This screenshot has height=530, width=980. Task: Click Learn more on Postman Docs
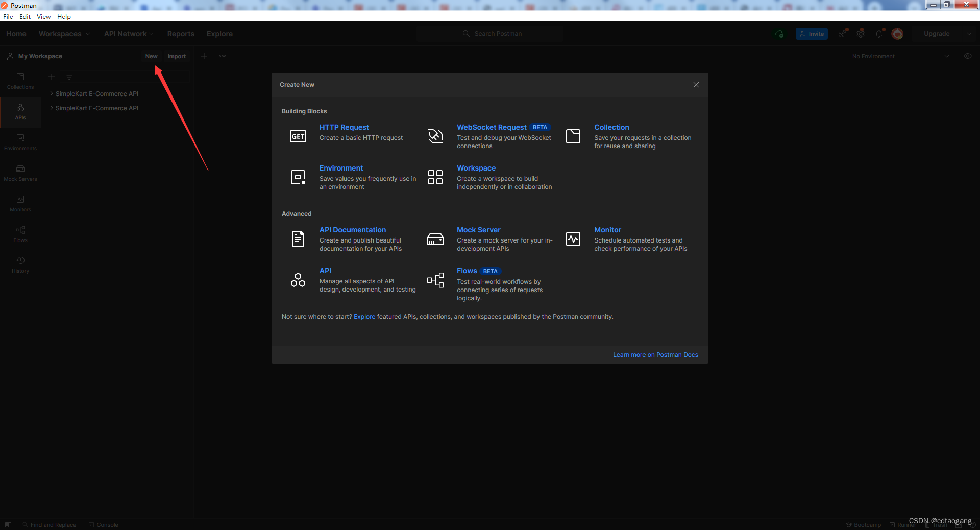click(655, 355)
